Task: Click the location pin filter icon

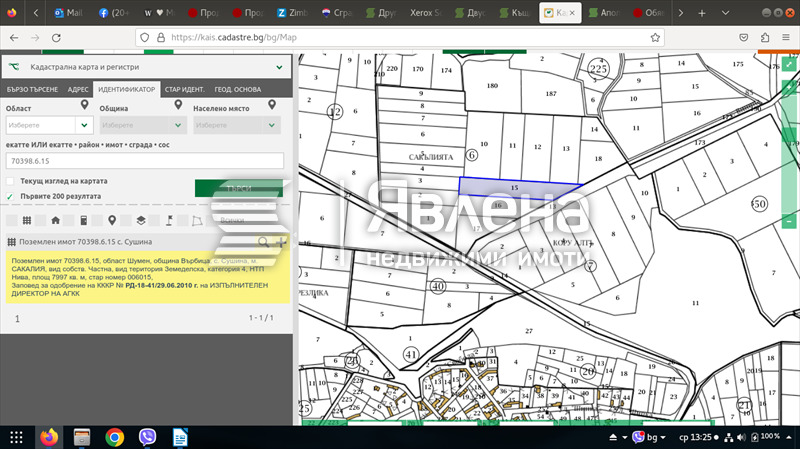Action: [x=112, y=220]
